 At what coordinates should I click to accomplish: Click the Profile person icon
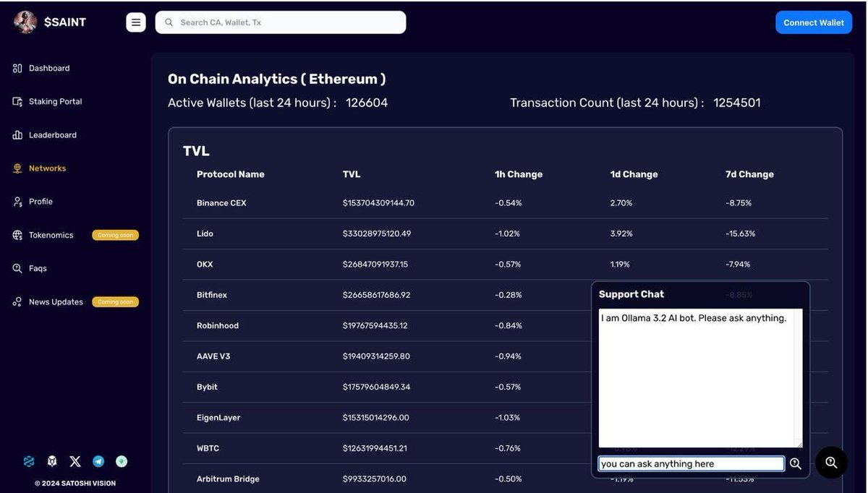coord(17,202)
